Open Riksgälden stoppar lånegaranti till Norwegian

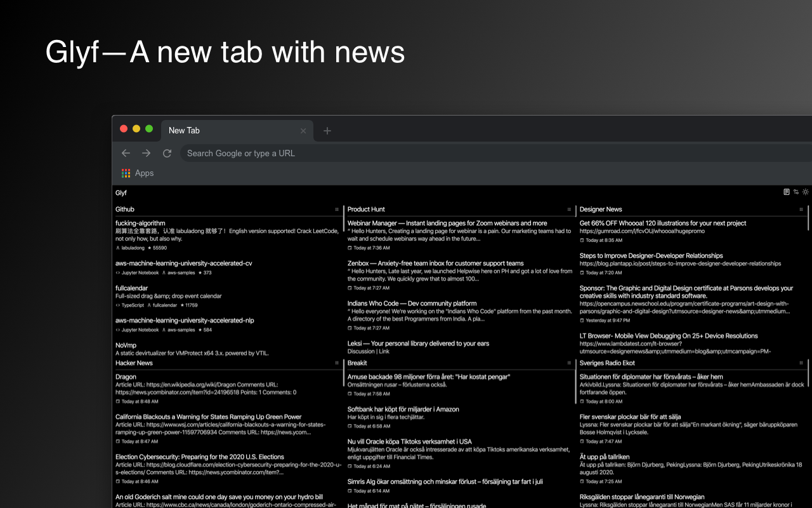click(642, 497)
